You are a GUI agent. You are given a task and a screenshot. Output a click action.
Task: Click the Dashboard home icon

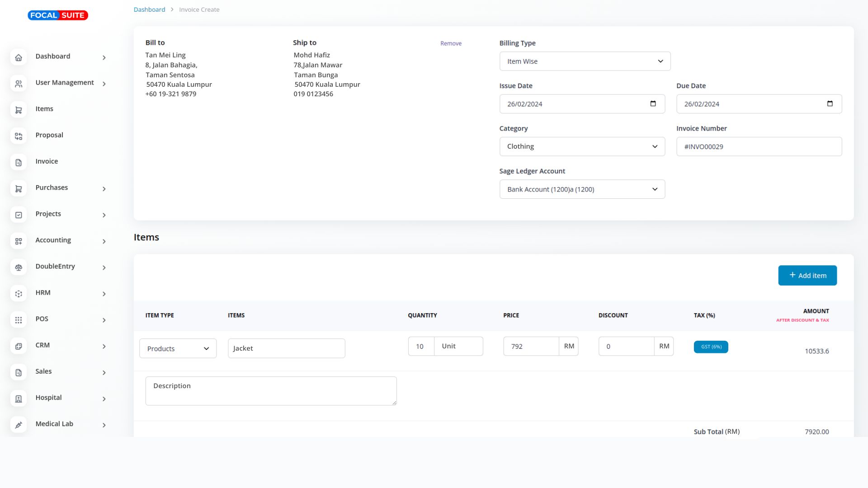tap(19, 57)
